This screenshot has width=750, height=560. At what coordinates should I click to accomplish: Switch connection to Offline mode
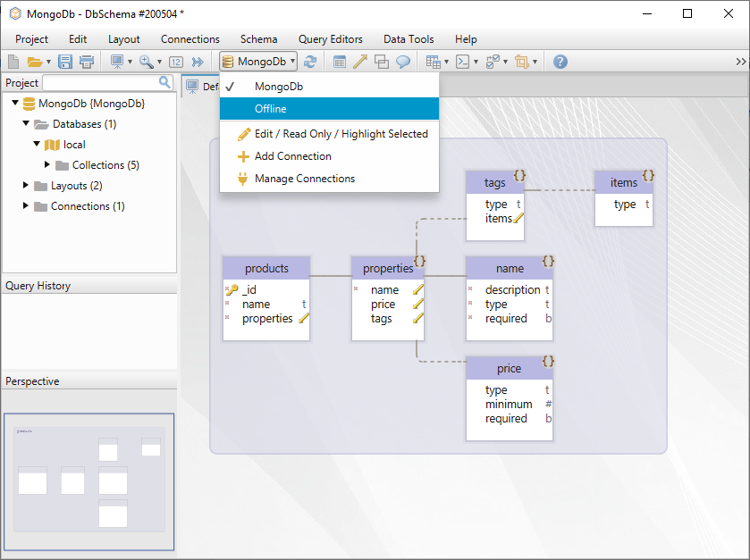coord(271,109)
